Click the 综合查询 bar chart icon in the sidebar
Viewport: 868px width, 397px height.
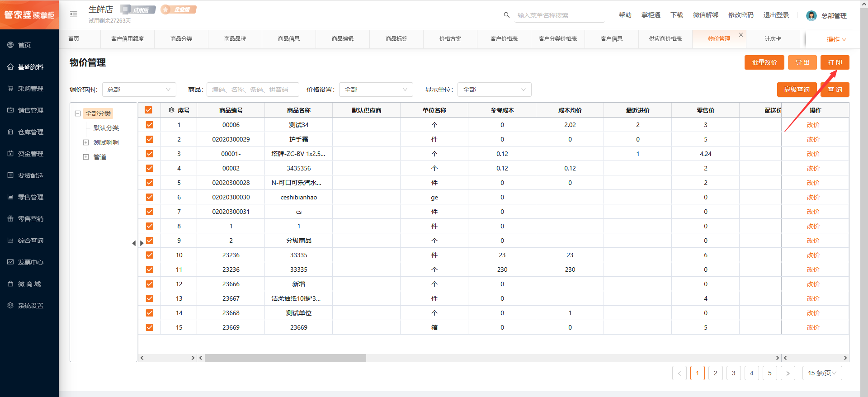(10, 240)
